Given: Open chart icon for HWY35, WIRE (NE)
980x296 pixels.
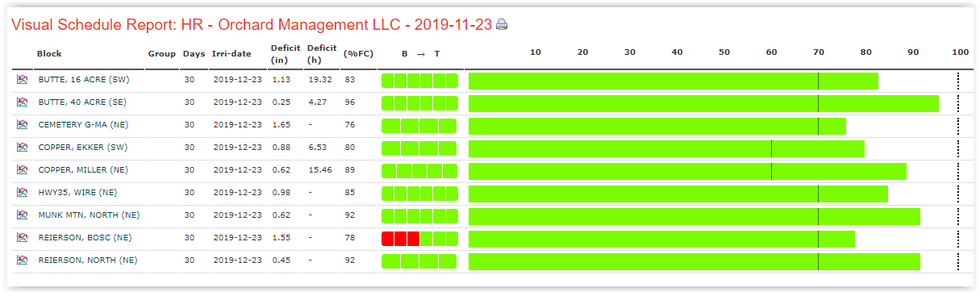Looking at the screenshot, I should click(23, 193).
